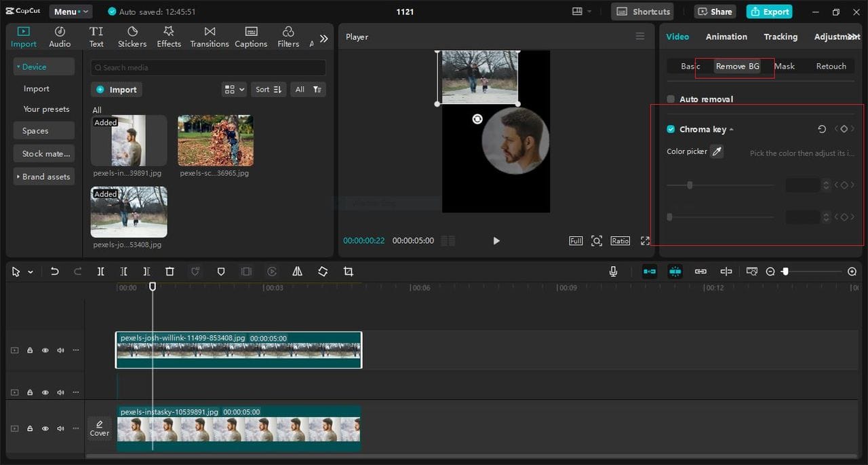
Task: Click the Undo icon above the timeline
Action: point(55,272)
